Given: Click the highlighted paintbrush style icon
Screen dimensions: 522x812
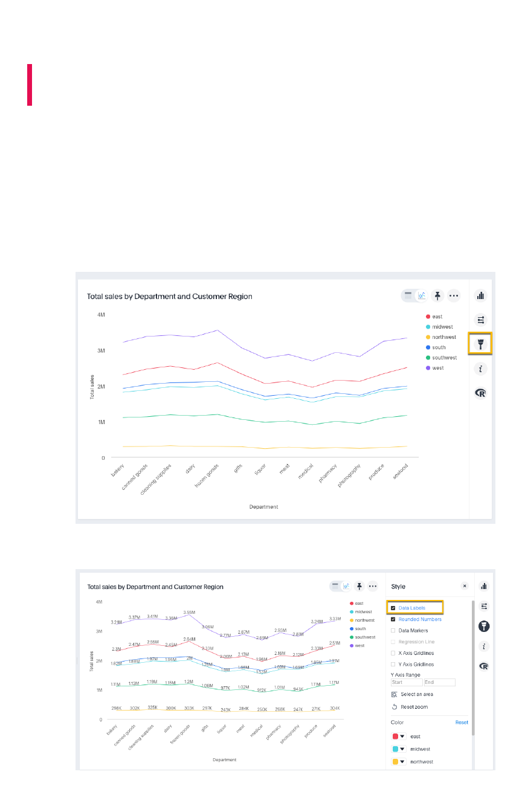Looking at the screenshot, I should click(481, 344).
